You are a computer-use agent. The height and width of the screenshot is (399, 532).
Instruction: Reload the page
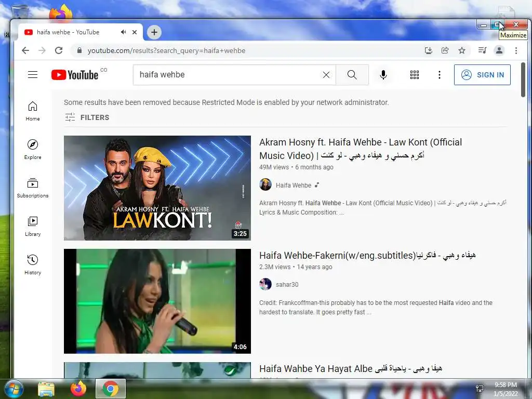pos(59,50)
